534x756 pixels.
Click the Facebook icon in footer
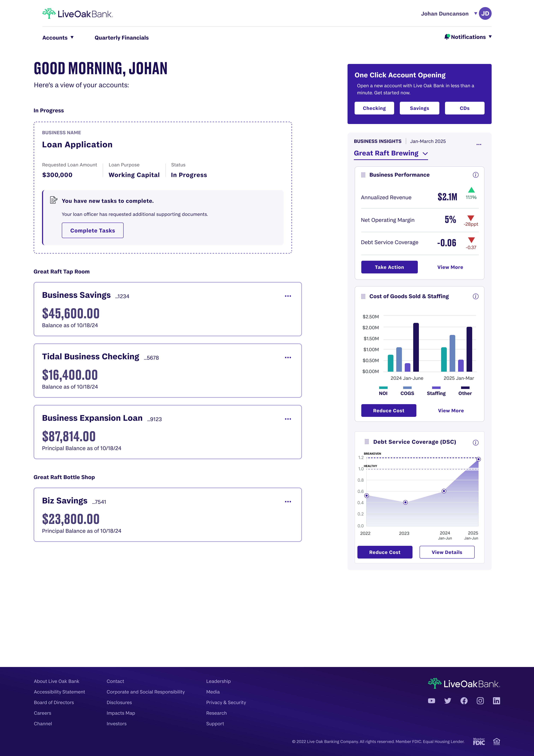pyautogui.click(x=464, y=701)
